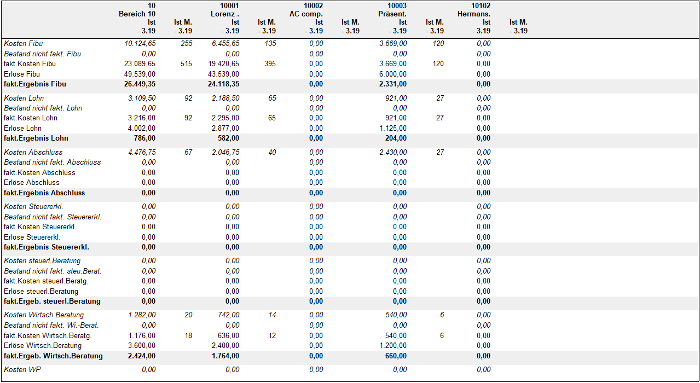700x383 pixels.
Task: Click the 'Bestand nicht fakt. Fibu' row label
Action: point(42,54)
